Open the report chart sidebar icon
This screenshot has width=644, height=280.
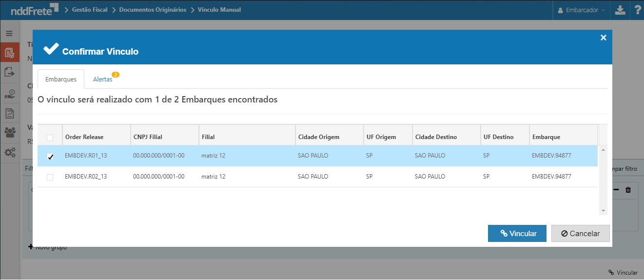pos(9,113)
